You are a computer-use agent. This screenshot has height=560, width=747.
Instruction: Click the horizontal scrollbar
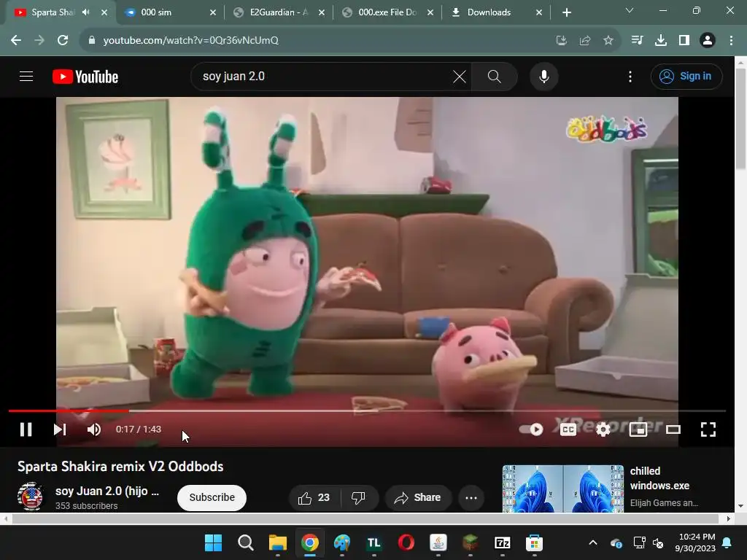(x=366, y=518)
